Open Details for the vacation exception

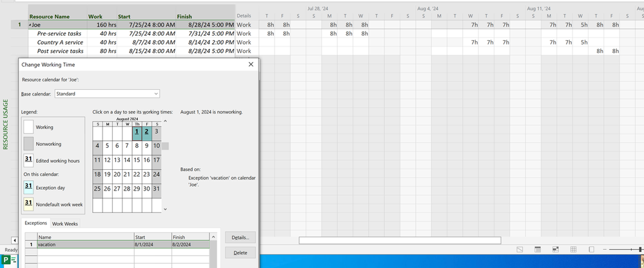[x=240, y=238]
